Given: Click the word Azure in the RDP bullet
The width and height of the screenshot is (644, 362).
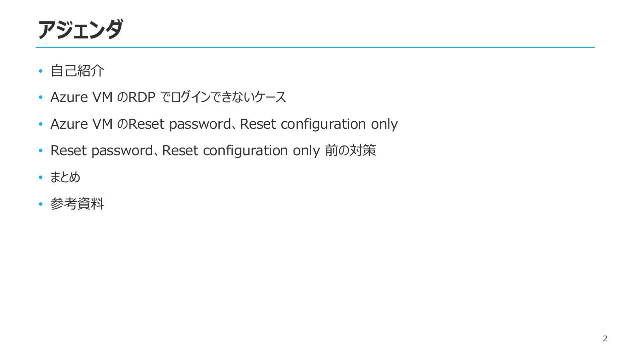Looking at the screenshot, I should pyautogui.click(x=69, y=97).
